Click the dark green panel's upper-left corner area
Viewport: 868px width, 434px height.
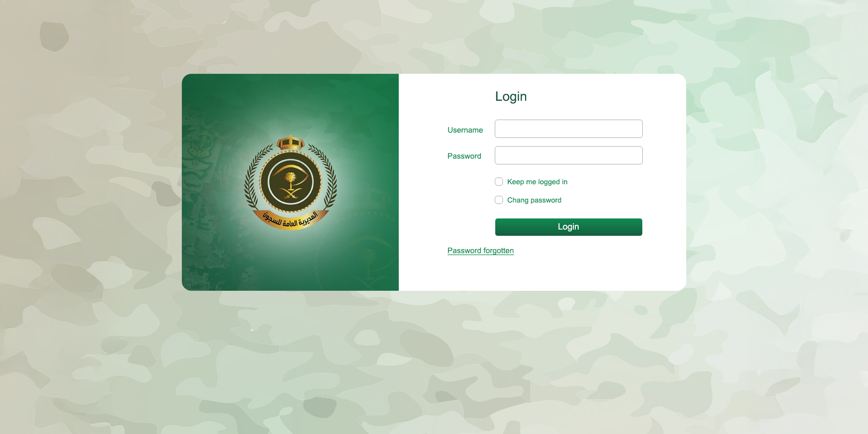tap(203, 94)
